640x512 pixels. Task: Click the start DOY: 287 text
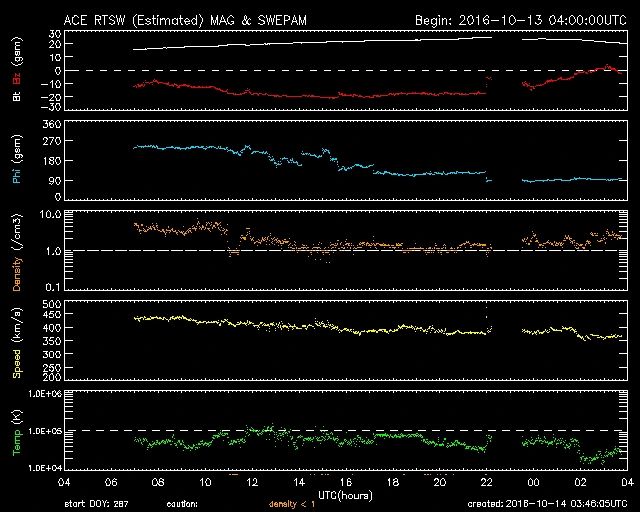96,504
